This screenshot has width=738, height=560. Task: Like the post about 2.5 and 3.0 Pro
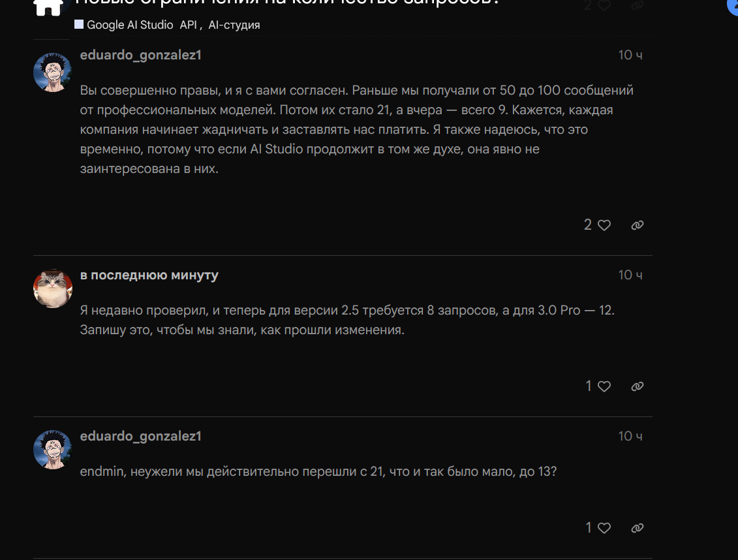604,386
